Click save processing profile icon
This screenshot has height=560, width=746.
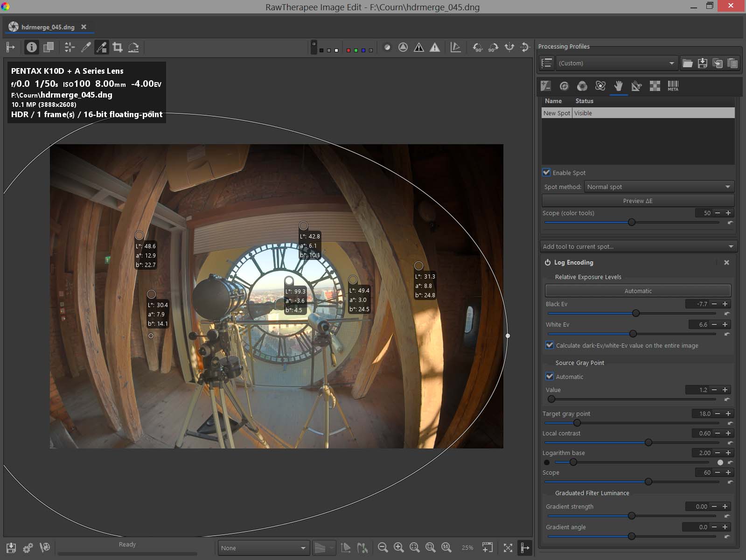(x=702, y=63)
